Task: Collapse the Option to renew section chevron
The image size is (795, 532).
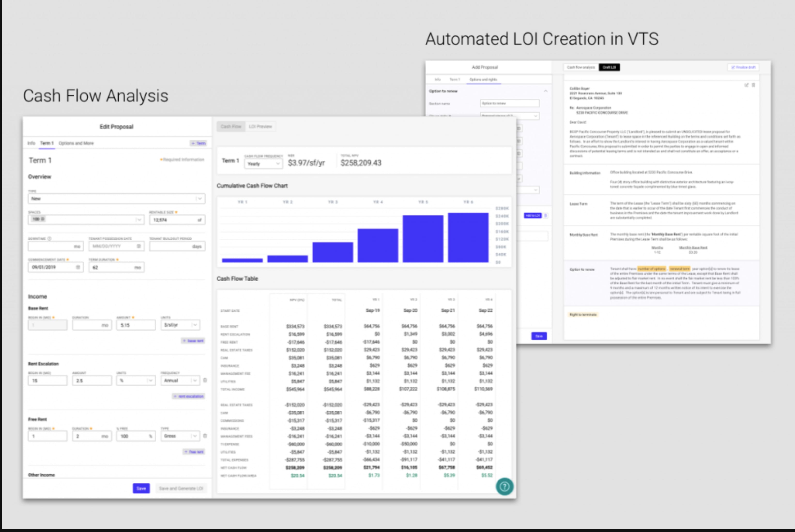Action: (x=546, y=91)
